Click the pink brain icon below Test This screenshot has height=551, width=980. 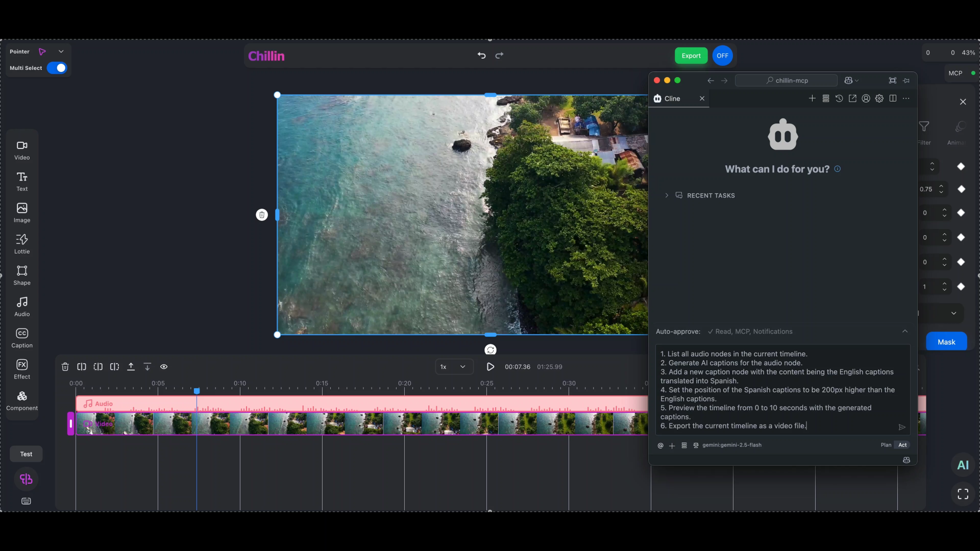click(26, 479)
